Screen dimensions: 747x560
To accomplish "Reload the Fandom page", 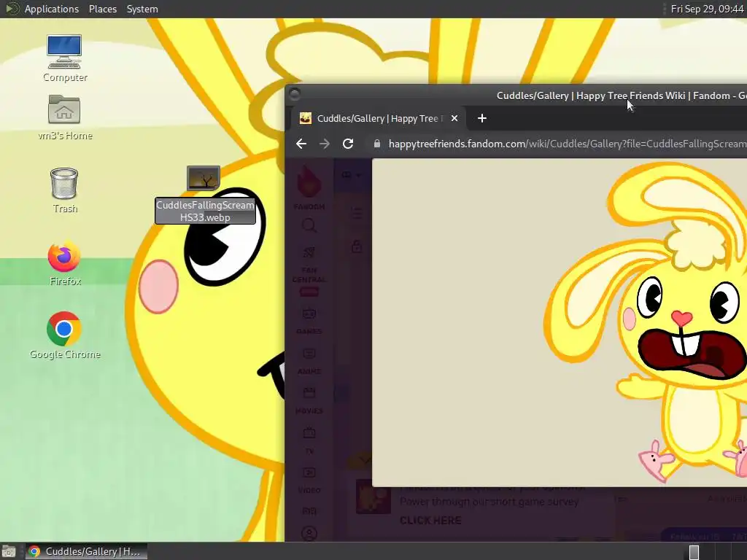I will pos(348,144).
